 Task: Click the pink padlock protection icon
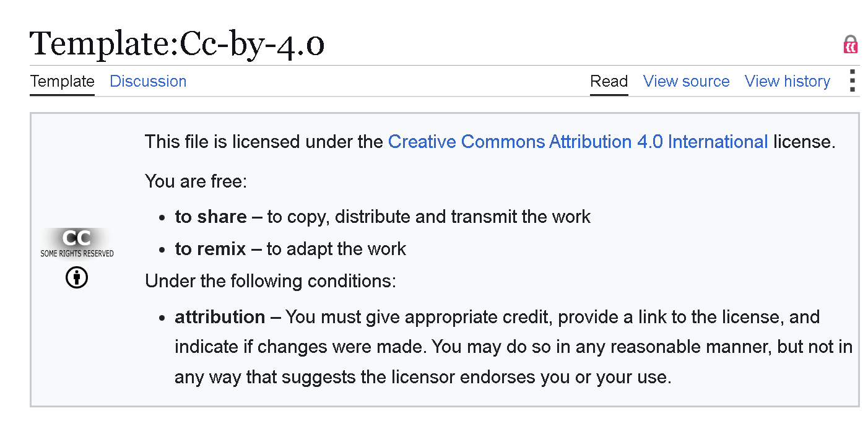point(851,45)
